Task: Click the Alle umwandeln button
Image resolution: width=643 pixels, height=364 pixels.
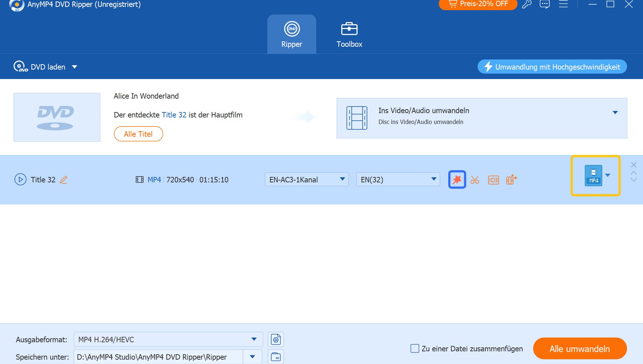Action: click(580, 348)
